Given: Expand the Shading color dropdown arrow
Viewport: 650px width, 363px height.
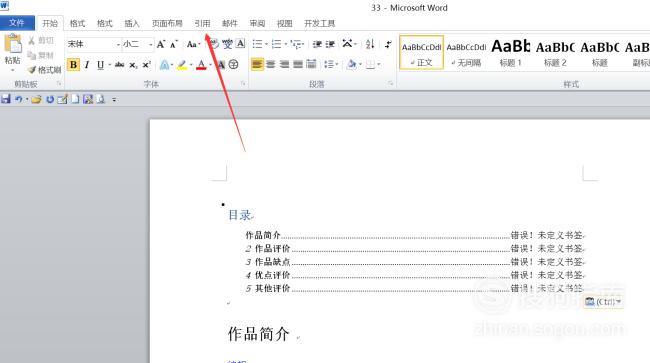Looking at the screenshot, I should [360, 65].
